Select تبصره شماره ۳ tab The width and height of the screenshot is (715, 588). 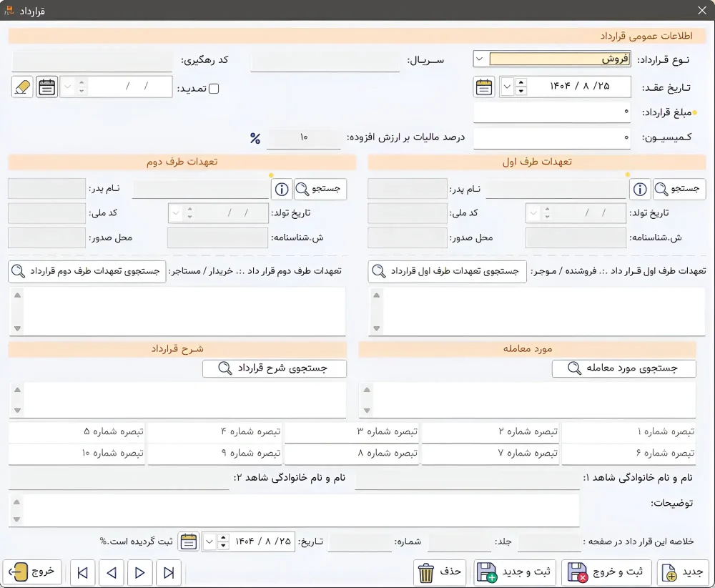[352, 431]
